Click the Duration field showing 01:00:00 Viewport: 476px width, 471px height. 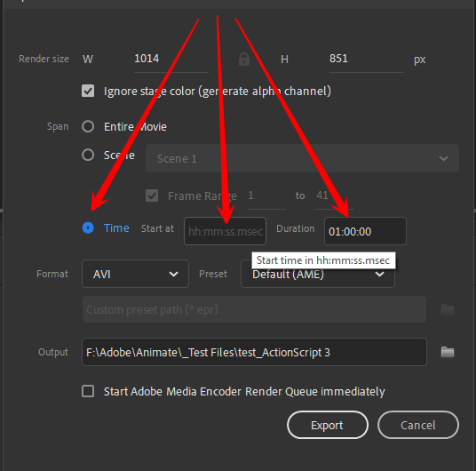[x=365, y=231]
